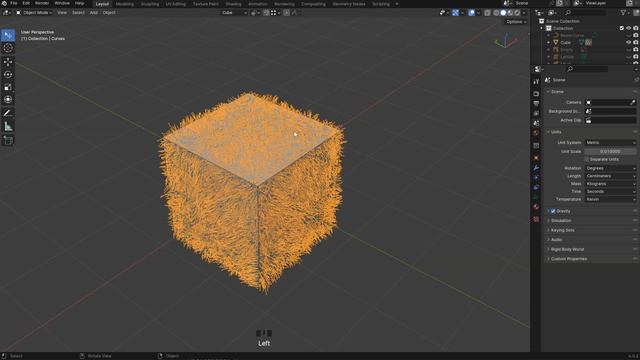Select the Scale tool
Screen dimensions: 640x360
click(8, 87)
